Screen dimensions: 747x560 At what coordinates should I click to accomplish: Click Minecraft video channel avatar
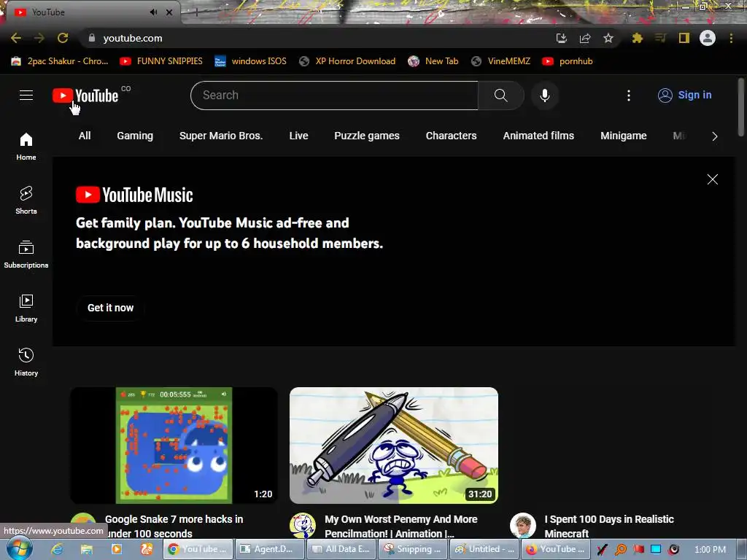[x=522, y=525]
